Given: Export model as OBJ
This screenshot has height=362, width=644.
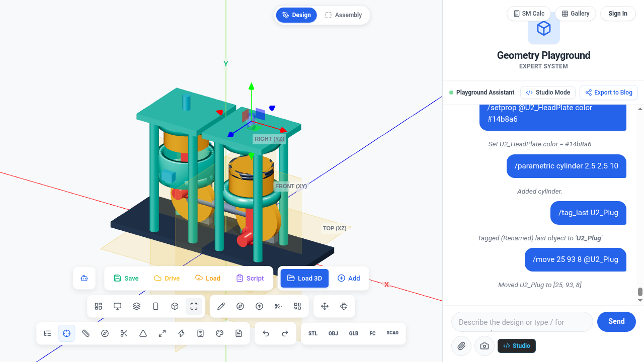Looking at the screenshot, I should (x=333, y=333).
